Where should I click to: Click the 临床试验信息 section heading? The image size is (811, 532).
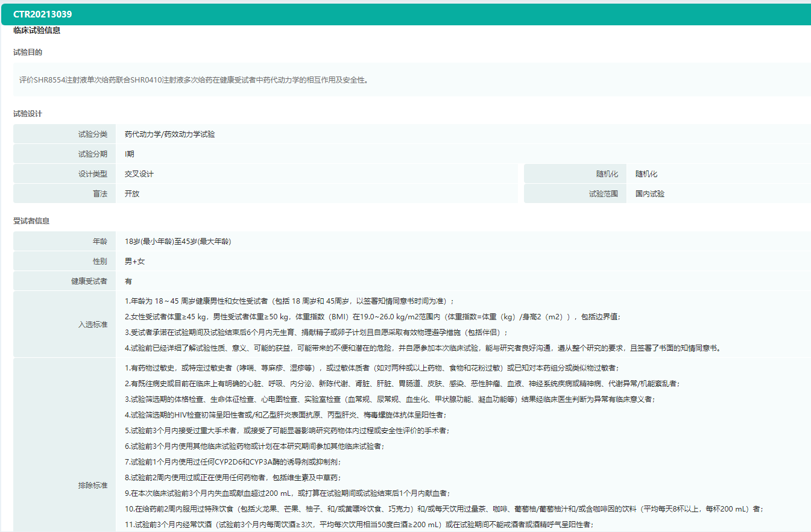click(36, 30)
